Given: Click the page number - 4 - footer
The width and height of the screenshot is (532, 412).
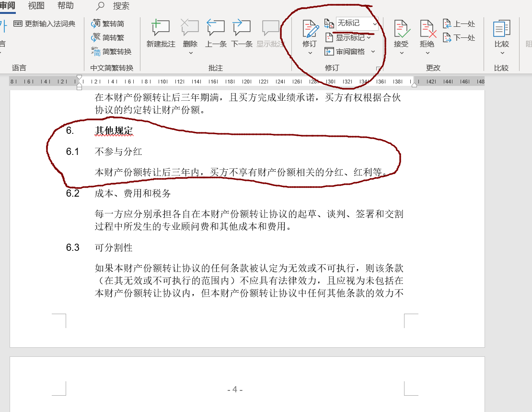Looking at the screenshot, I should pos(235,389).
